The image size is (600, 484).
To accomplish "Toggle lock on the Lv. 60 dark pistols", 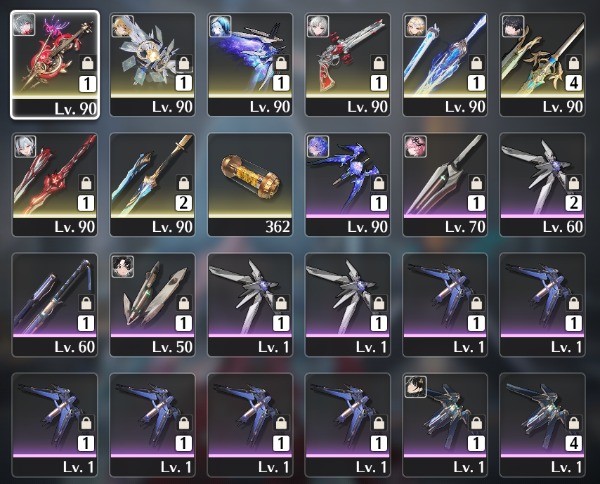I will coord(86,303).
